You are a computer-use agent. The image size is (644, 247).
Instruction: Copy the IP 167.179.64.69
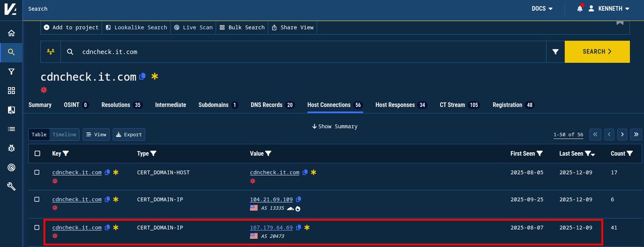[x=298, y=228]
